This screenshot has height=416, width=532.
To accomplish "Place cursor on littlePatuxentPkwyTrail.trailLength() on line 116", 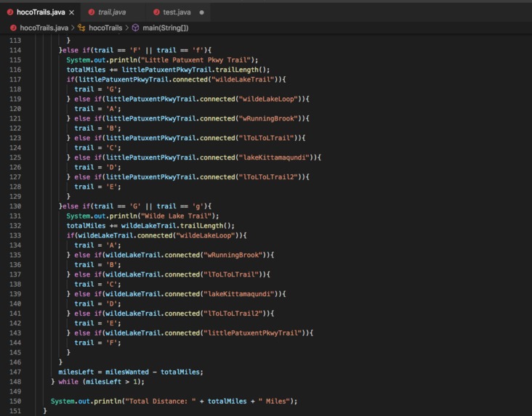I will [196, 70].
